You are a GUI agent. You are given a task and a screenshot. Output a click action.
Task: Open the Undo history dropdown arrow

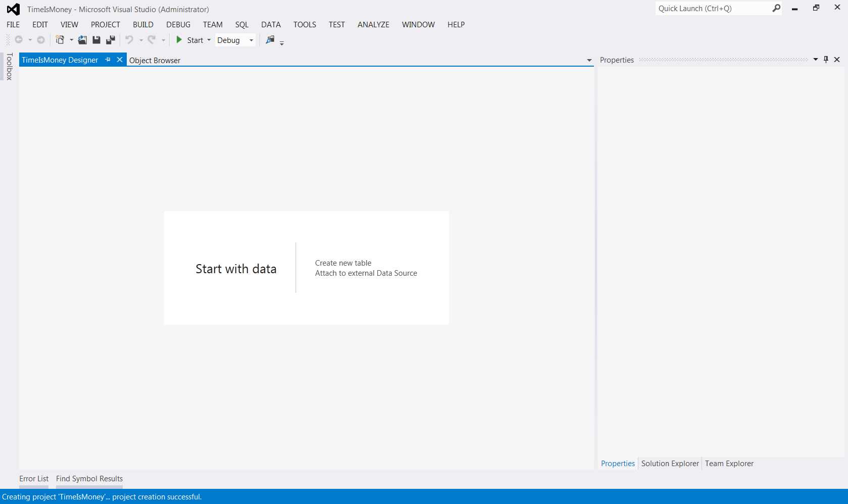[x=141, y=40]
